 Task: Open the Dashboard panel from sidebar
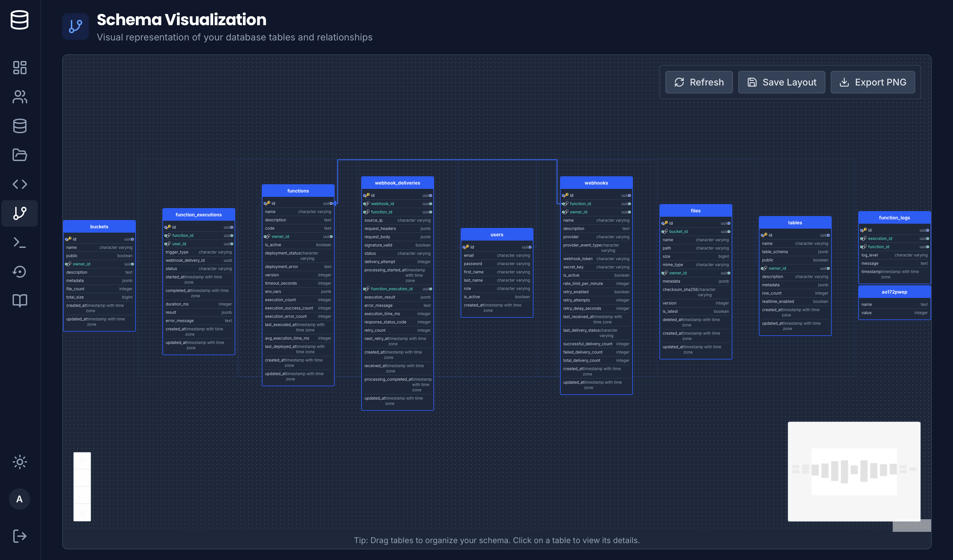[20, 67]
